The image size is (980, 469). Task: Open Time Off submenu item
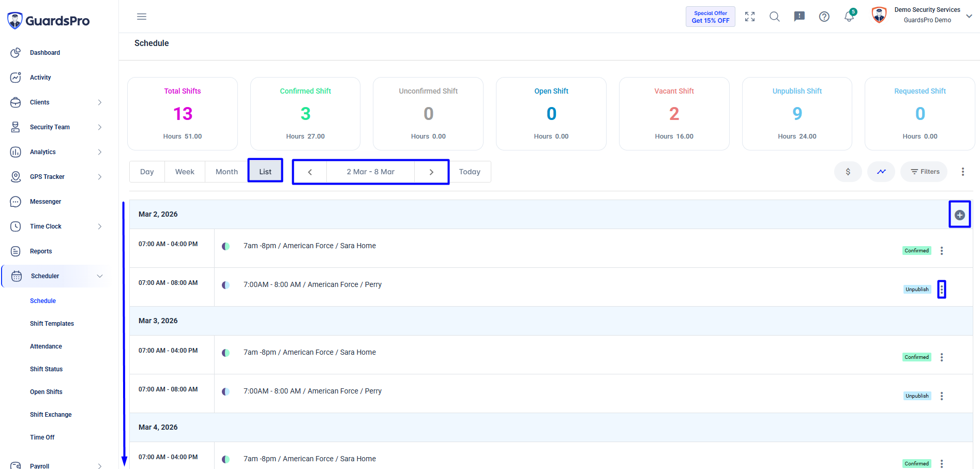42,437
